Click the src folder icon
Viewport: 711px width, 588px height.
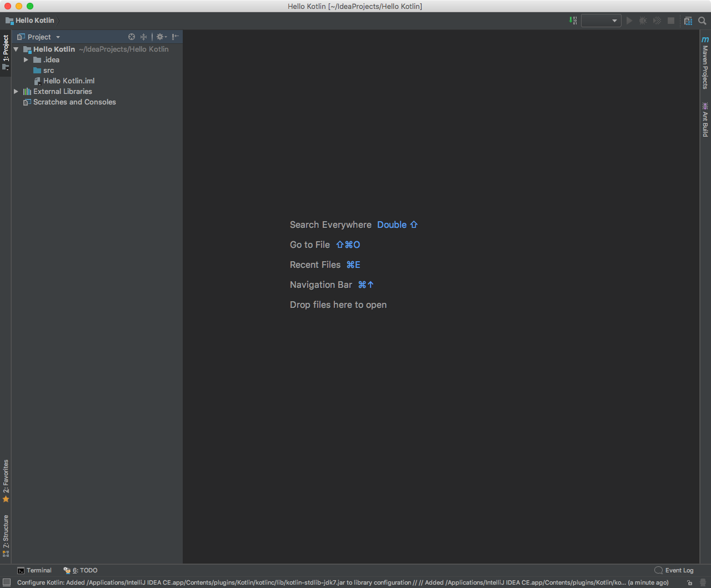point(37,71)
